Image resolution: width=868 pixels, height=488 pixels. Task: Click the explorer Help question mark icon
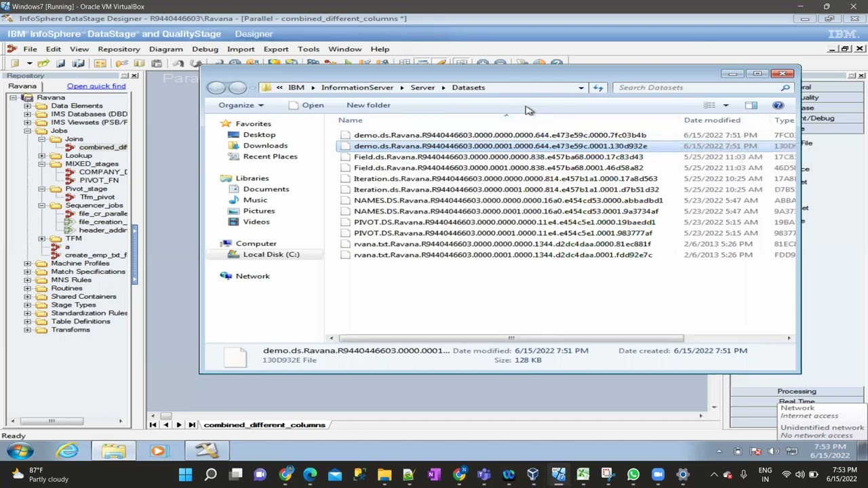pos(778,105)
